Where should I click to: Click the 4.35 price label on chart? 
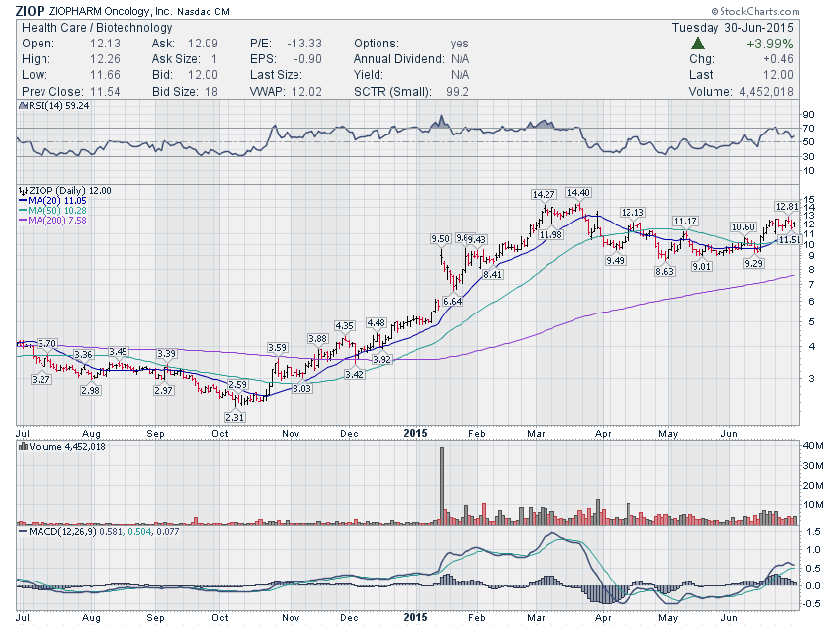coord(344,326)
